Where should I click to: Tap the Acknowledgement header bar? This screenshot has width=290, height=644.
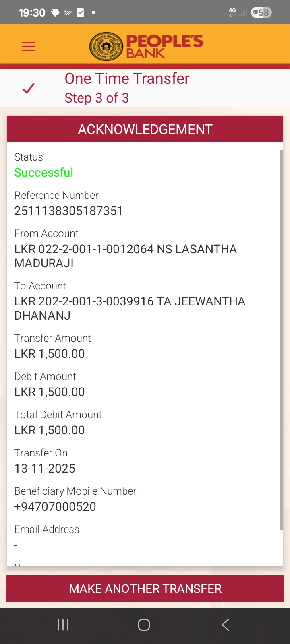tap(145, 129)
